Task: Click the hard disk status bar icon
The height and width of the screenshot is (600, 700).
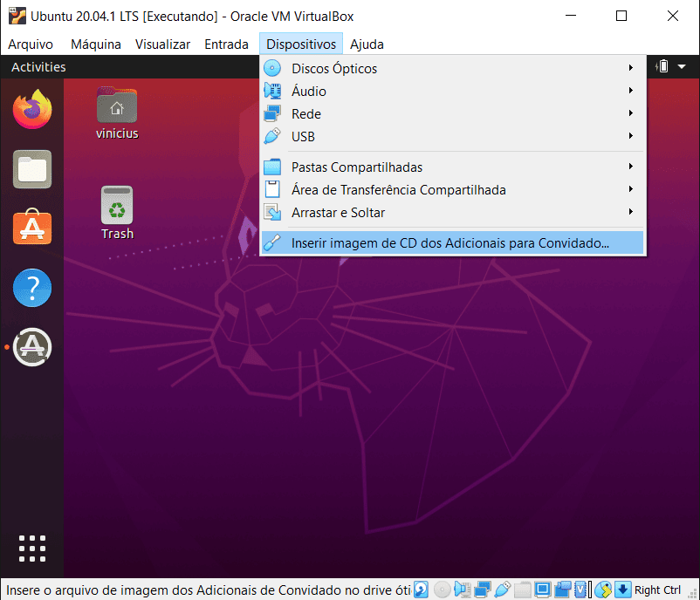Action: pos(421,590)
